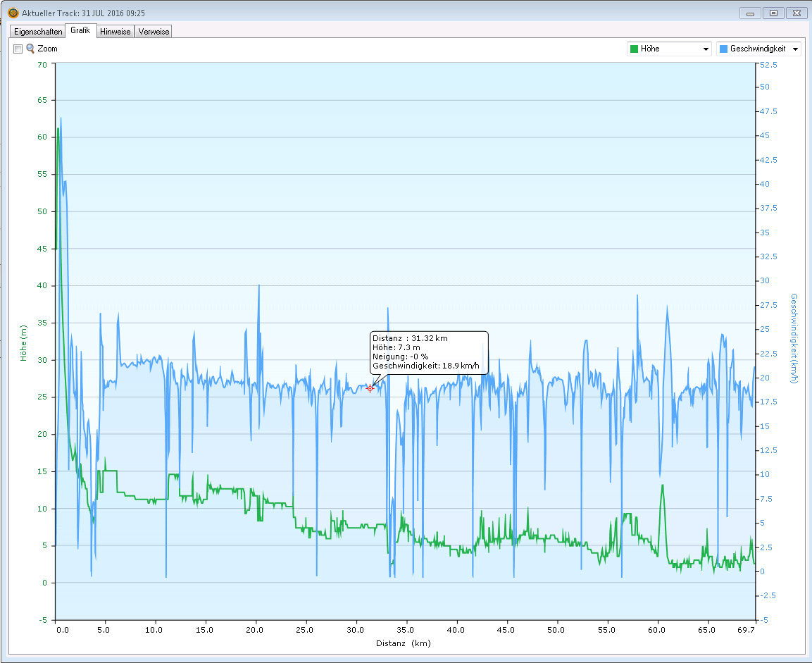Go to the Verweise tab
Viewport: 812px width, 663px height.
click(x=154, y=32)
